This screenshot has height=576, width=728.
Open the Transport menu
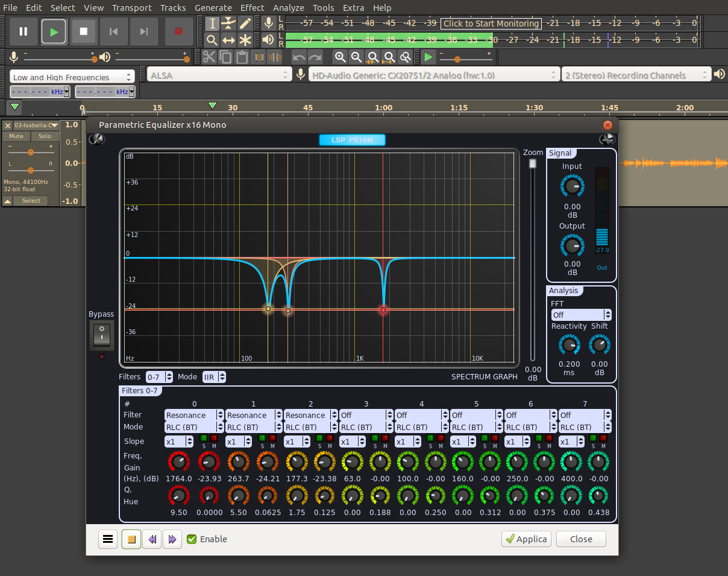click(x=132, y=8)
